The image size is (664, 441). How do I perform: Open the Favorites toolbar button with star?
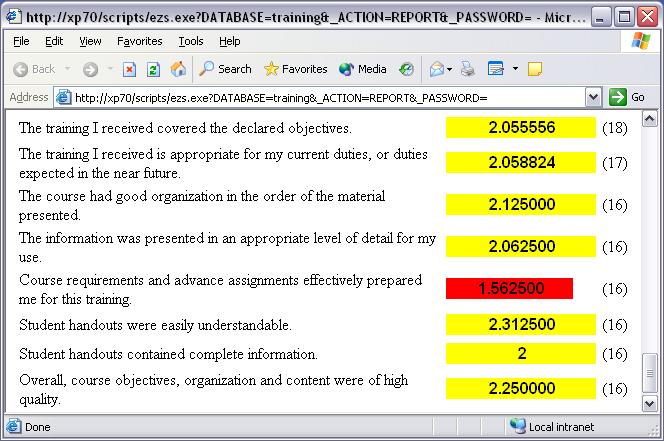(x=296, y=69)
